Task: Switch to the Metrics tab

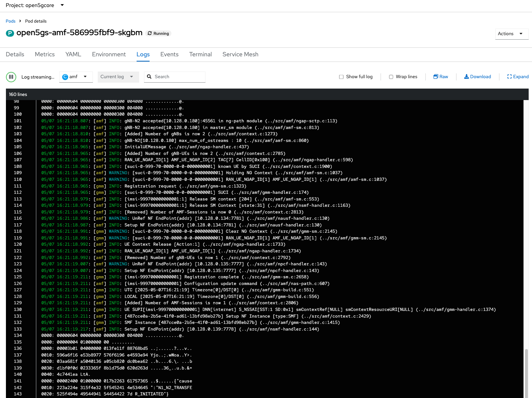Action: [45, 54]
